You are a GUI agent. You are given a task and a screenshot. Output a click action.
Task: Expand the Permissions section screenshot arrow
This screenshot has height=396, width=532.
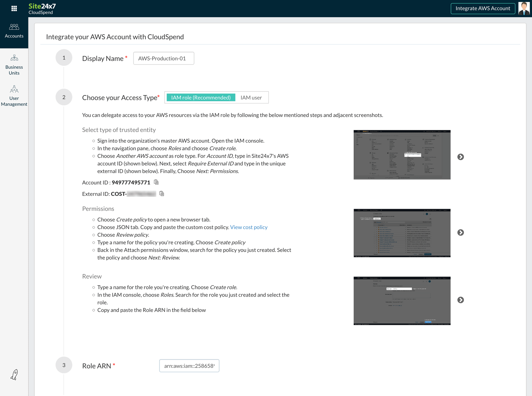[x=461, y=233]
